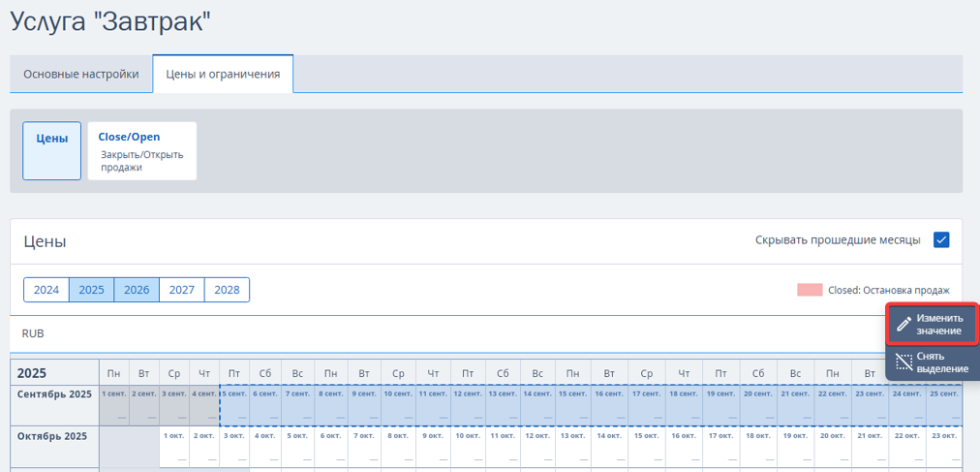Click the 17 сент. cell
Image resolution: width=980 pixels, height=472 pixels.
click(647, 406)
